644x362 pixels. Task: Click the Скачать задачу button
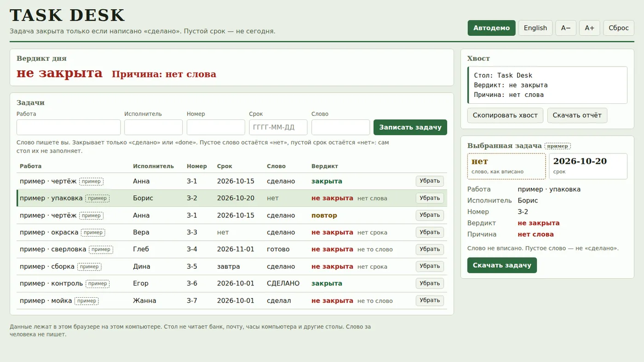[x=502, y=265]
